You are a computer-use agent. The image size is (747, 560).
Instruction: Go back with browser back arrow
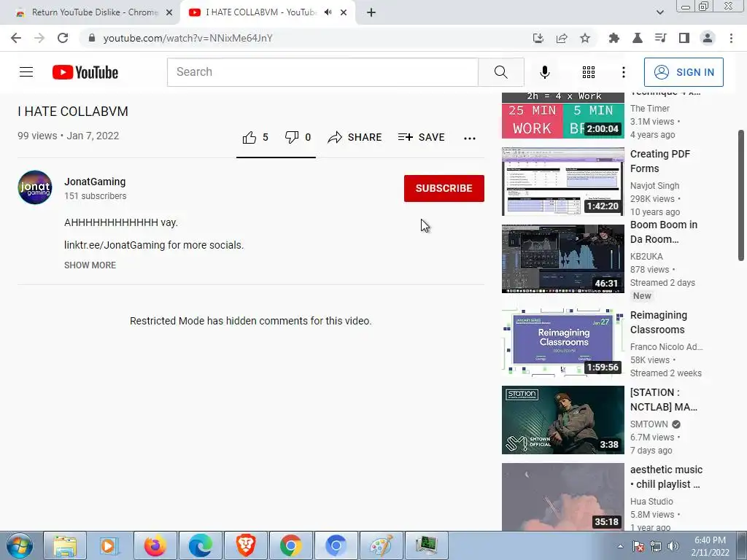(x=16, y=38)
